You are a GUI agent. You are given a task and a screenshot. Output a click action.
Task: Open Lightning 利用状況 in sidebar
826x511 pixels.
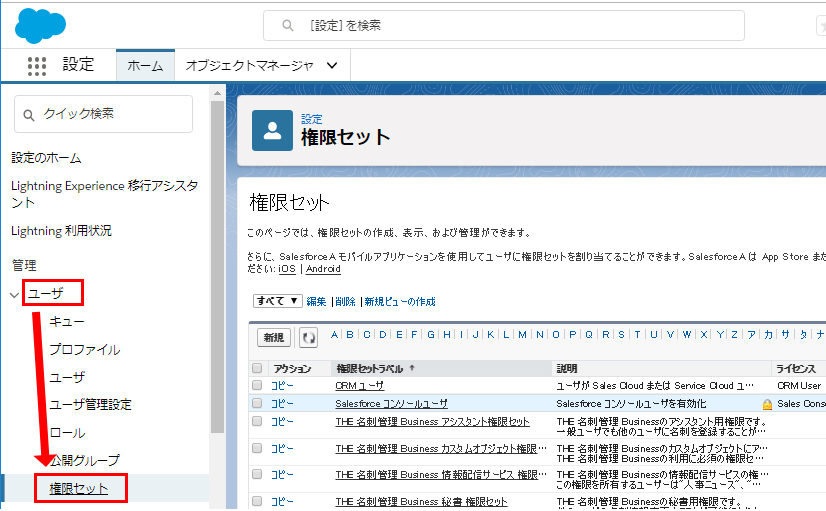point(61,231)
